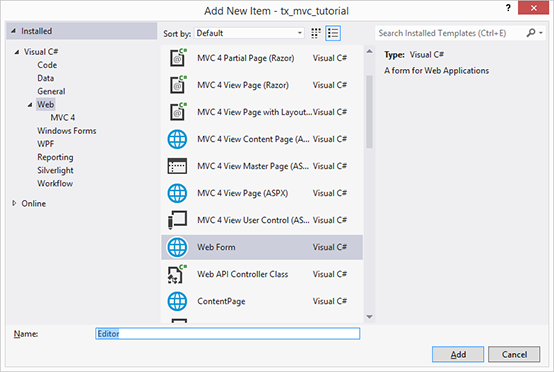554x372 pixels.
Task: Expand the Online section
Action: coord(14,203)
